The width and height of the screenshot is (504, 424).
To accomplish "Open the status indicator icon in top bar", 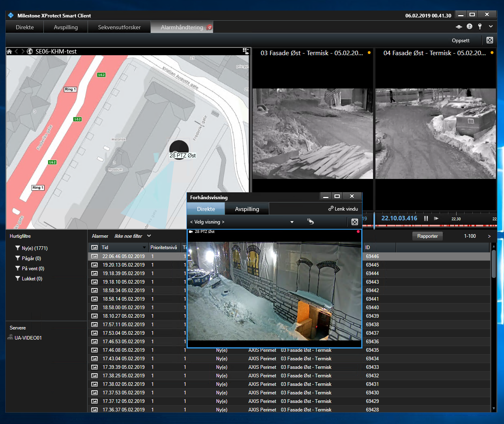I will click(459, 27).
